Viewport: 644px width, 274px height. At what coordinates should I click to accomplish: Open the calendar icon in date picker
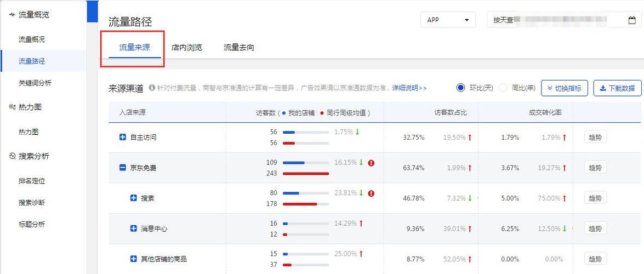coord(632,20)
